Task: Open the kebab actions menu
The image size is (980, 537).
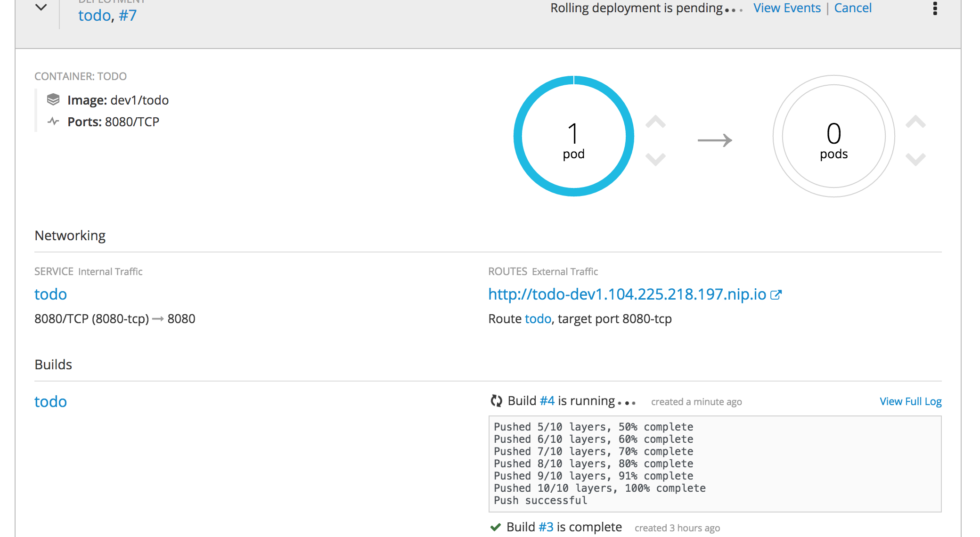Action: coord(935,8)
